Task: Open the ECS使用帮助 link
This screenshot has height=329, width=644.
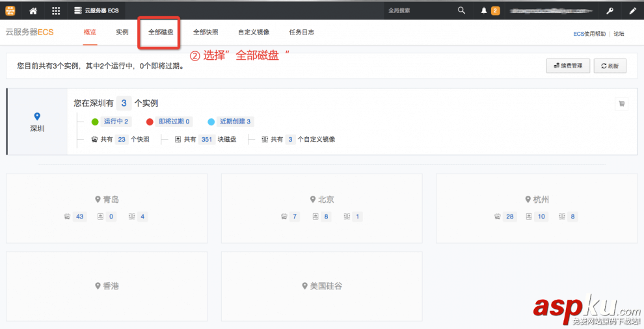Action: click(589, 34)
